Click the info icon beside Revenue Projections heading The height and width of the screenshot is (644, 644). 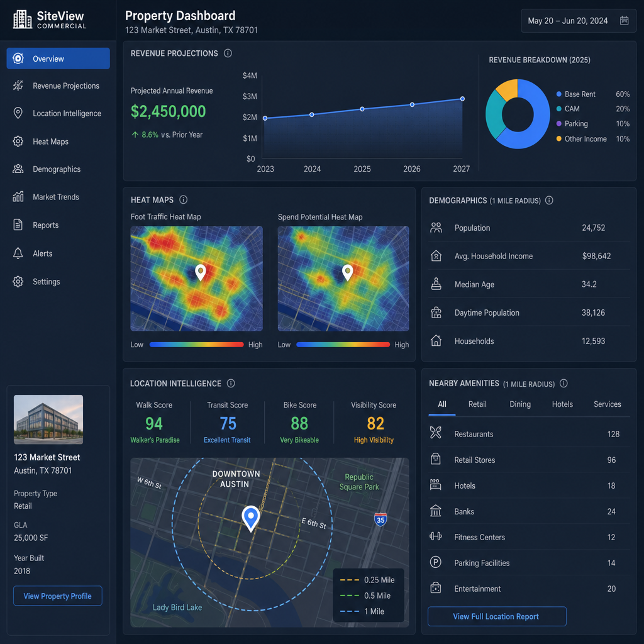click(x=228, y=53)
